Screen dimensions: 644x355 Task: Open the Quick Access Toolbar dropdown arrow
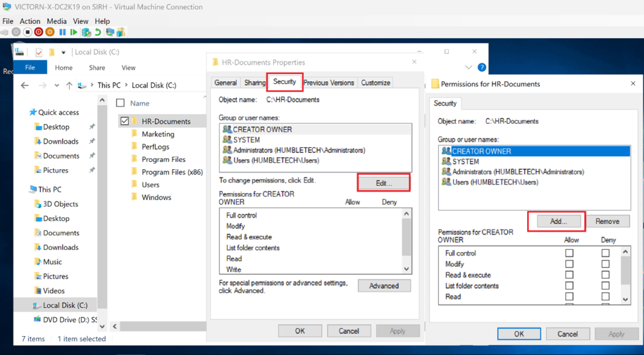coord(64,52)
